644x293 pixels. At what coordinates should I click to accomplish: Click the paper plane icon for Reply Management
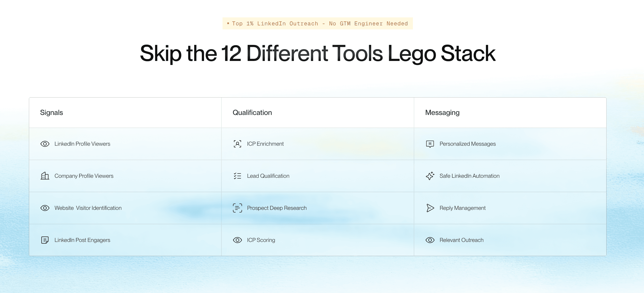(x=430, y=208)
